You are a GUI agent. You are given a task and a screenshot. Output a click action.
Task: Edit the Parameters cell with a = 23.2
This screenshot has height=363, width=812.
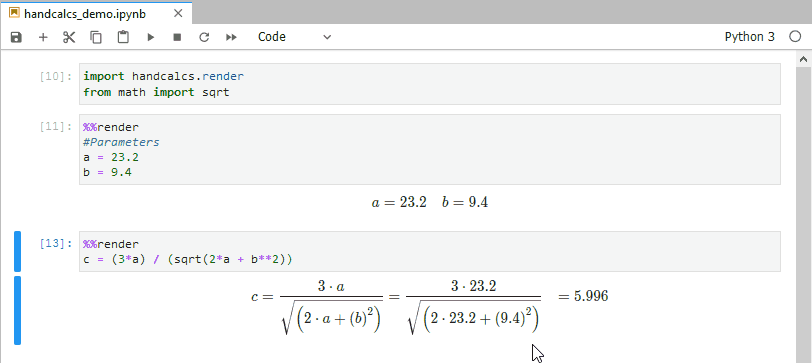pos(429,150)
